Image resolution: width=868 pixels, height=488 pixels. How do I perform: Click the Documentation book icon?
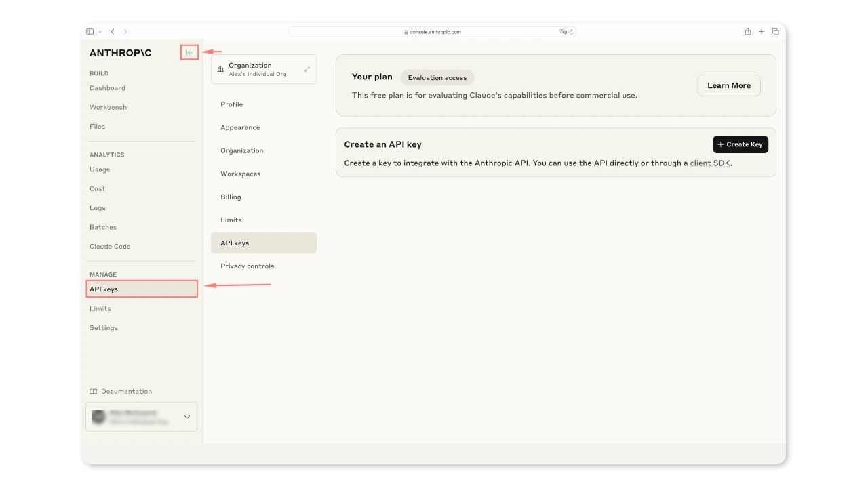click(x=94, y=391)
